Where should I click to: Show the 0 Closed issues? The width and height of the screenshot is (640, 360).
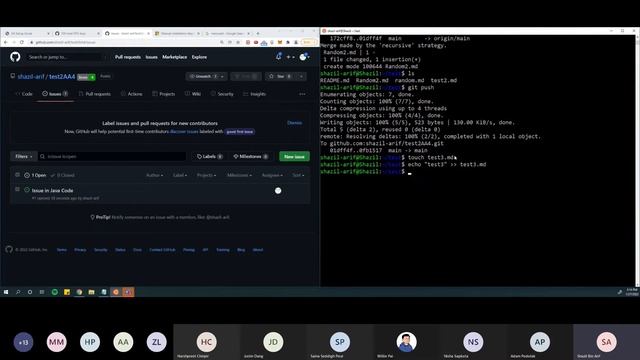point(62,175)
